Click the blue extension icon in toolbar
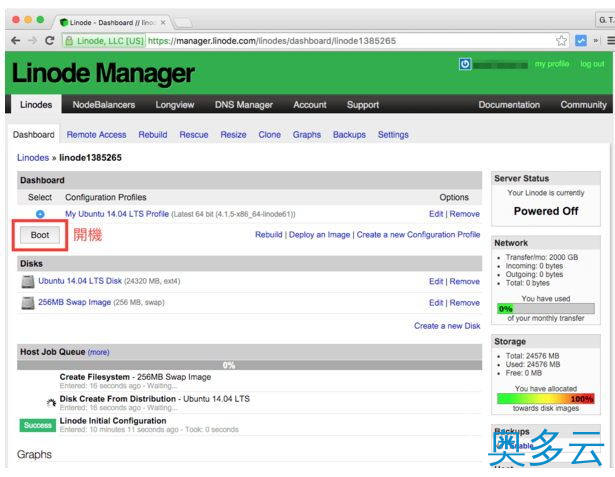The image size is (615, 477). click(581, 40)
